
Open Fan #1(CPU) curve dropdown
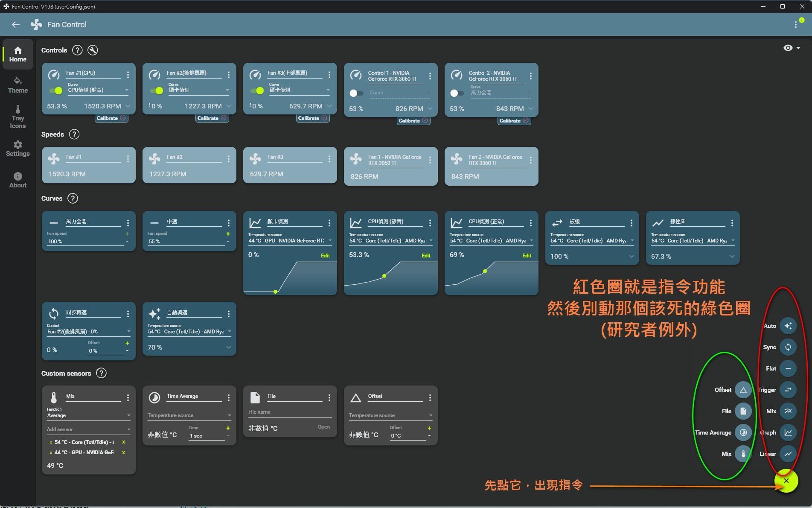pyautogui.click(x=98, y=90)
